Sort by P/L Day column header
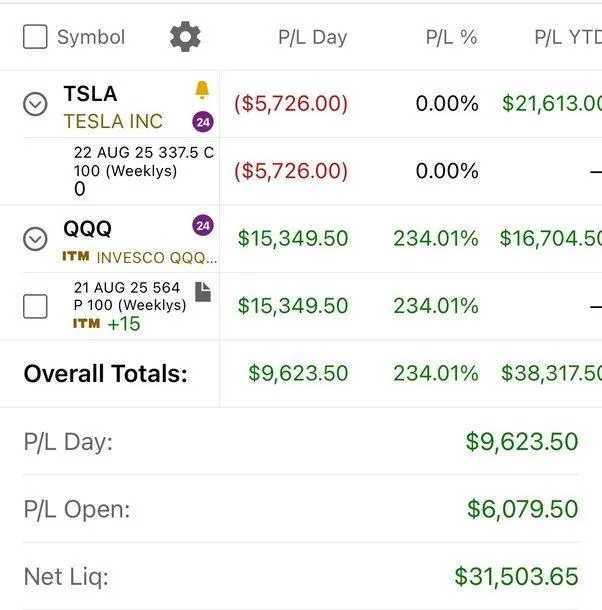The height and width of the screenshot is (610, 602). (x=312, y=38)
